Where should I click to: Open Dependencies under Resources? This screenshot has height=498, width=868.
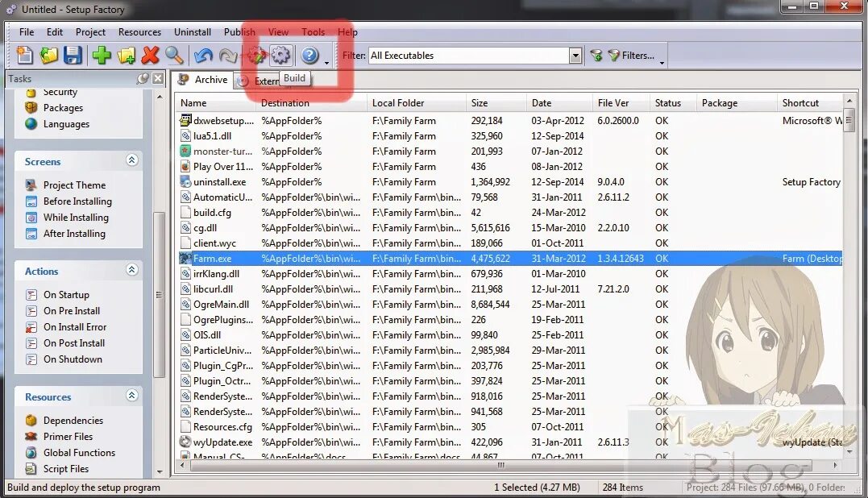pos(73,420)
